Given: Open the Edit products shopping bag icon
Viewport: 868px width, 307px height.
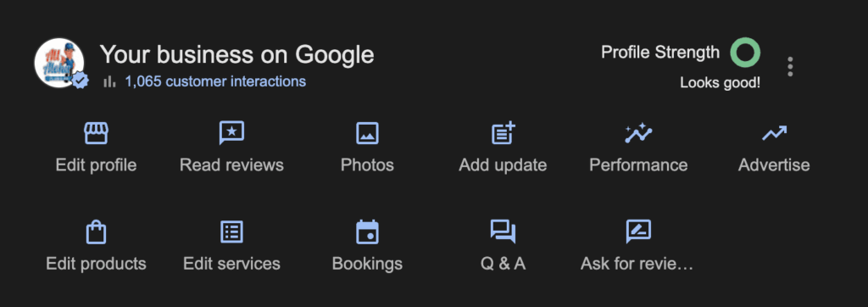Looking at the screenshot, I should coord(96,232).
